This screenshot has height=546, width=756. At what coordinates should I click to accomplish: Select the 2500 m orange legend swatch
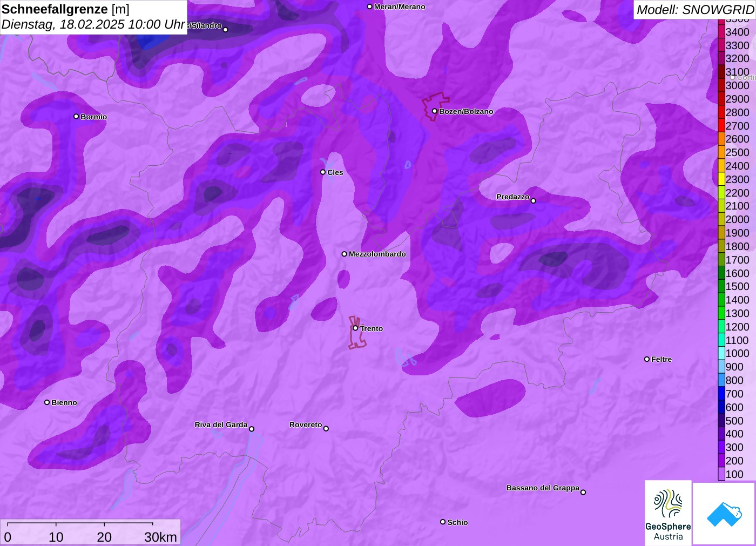click(721, 152)
